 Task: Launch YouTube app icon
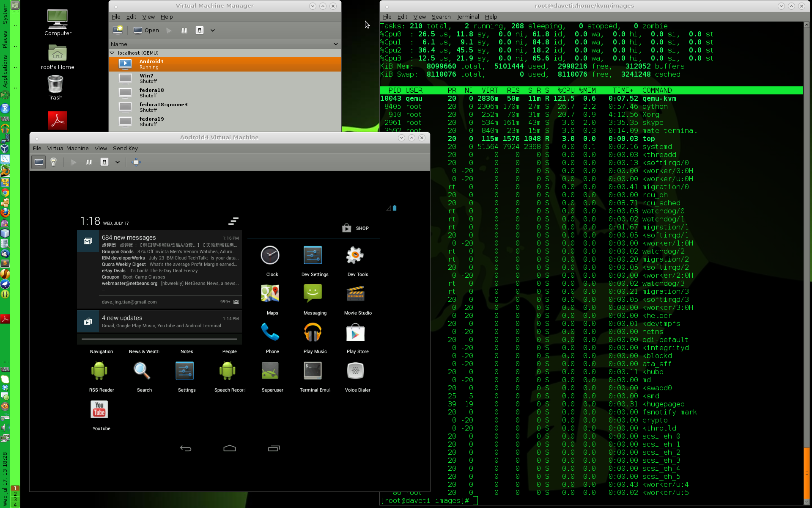tap(99, 409)
